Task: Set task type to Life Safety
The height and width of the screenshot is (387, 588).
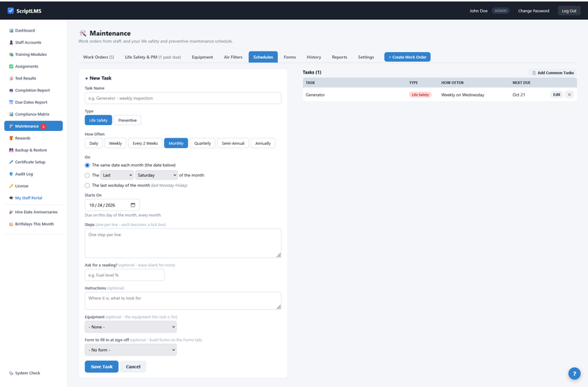Action: (98, 121)
